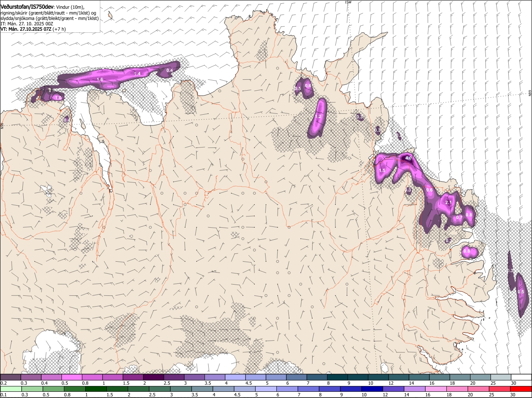Select the 2.5 swatch in the green-red legend
Image resolution: width=532 pixels, height=398 pixels.
point(160,389)
